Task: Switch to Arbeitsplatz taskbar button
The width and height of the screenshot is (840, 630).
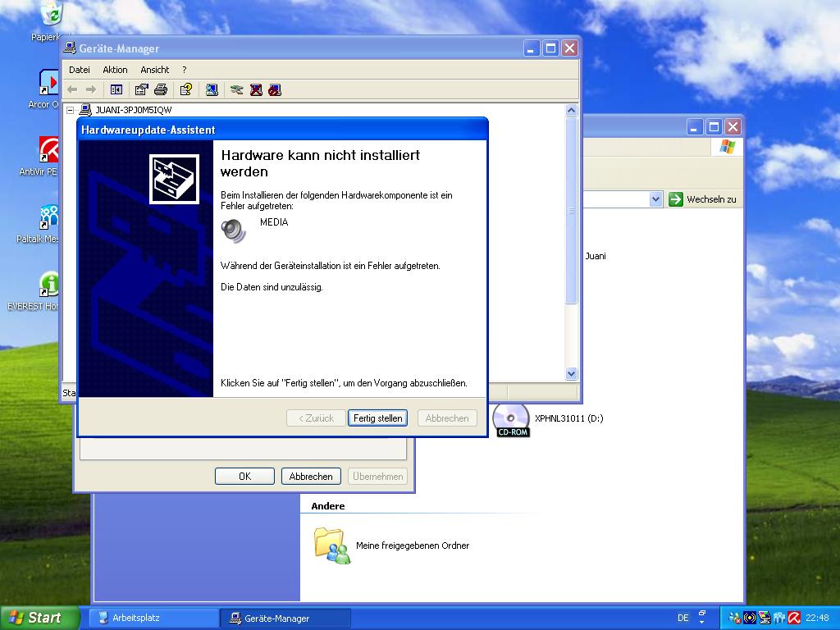Action: coord(154,618)
